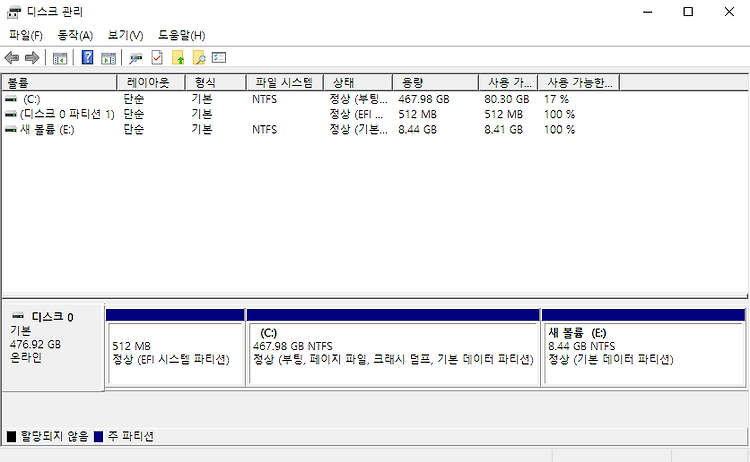Click the drive icon of 새 볼륨 (E:) row
This screenshot has width=750, height=462.
tap(11, 130)
